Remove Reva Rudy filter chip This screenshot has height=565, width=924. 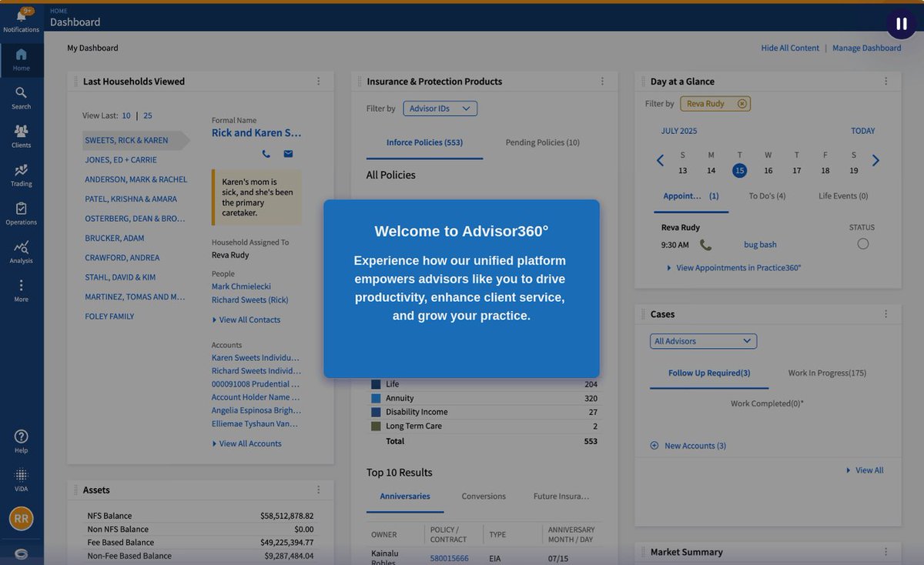coord(742,104)
